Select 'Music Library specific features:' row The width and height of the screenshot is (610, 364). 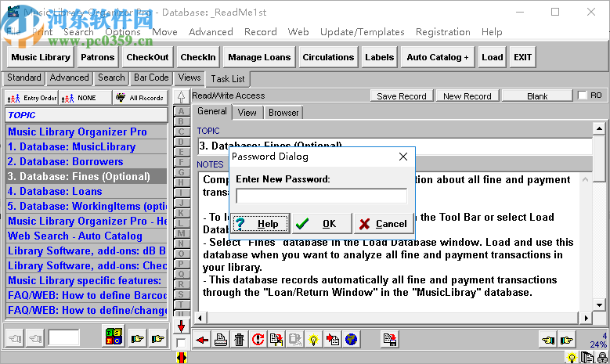click(x=86, y=281)
